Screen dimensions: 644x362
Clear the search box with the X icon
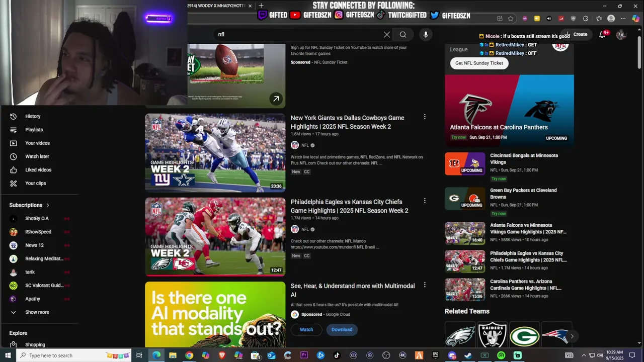coord(387,34)
